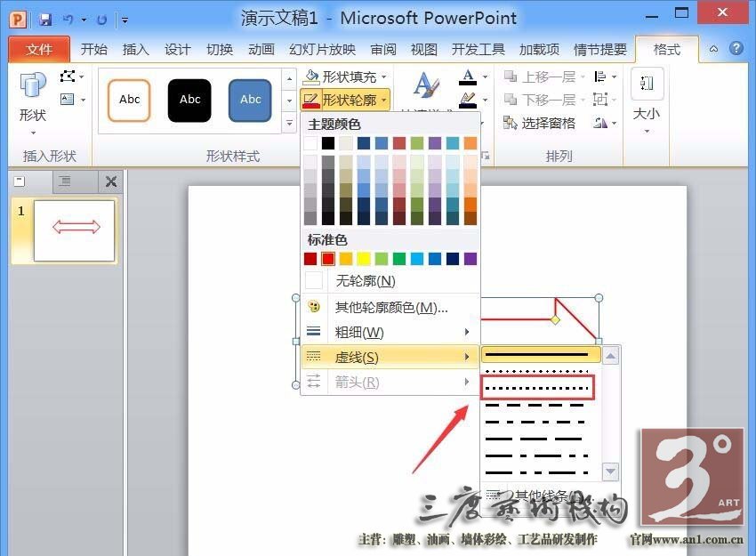Viewport: 756px width, 556px height.
Task: Click the WordArt Quick Styles letter A icon
Action: tap(426, 85)
